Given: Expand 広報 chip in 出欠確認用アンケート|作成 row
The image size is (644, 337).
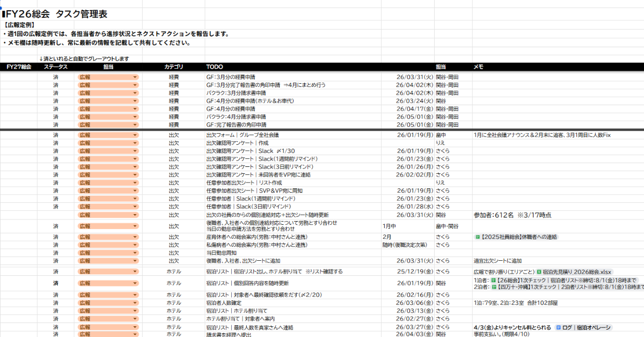Looking at the screenshot, I should (x=108, y=143).
